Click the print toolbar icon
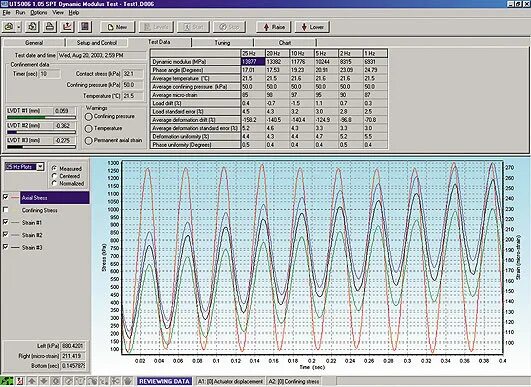This screenshot has width=531, height=387. (x=50, y=27)
